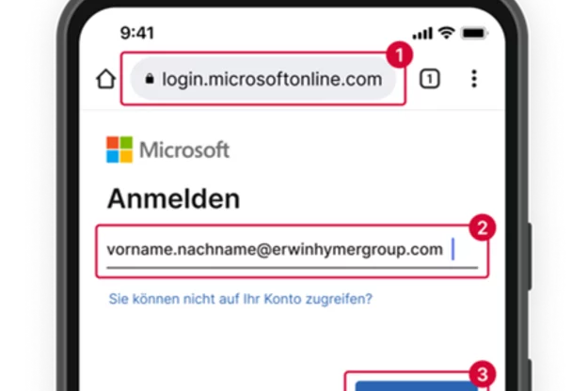Click the red step 3 marker badge

click(x=483, y=374)
